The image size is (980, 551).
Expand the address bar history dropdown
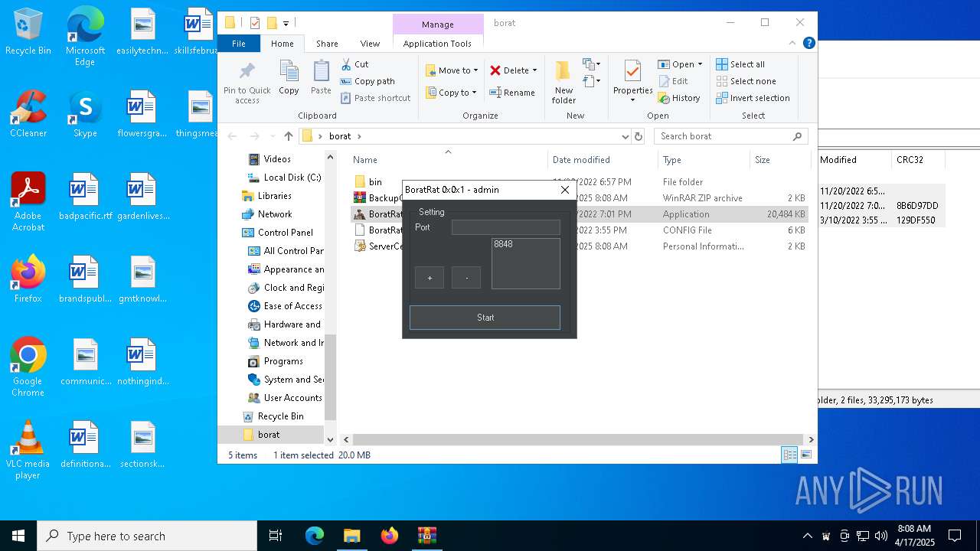[x=626, y=136]
